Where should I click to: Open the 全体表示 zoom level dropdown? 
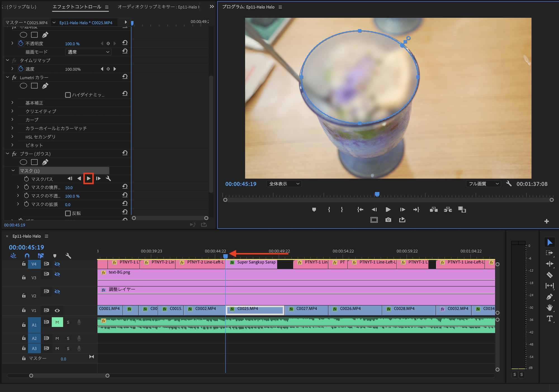coord(284,184)
